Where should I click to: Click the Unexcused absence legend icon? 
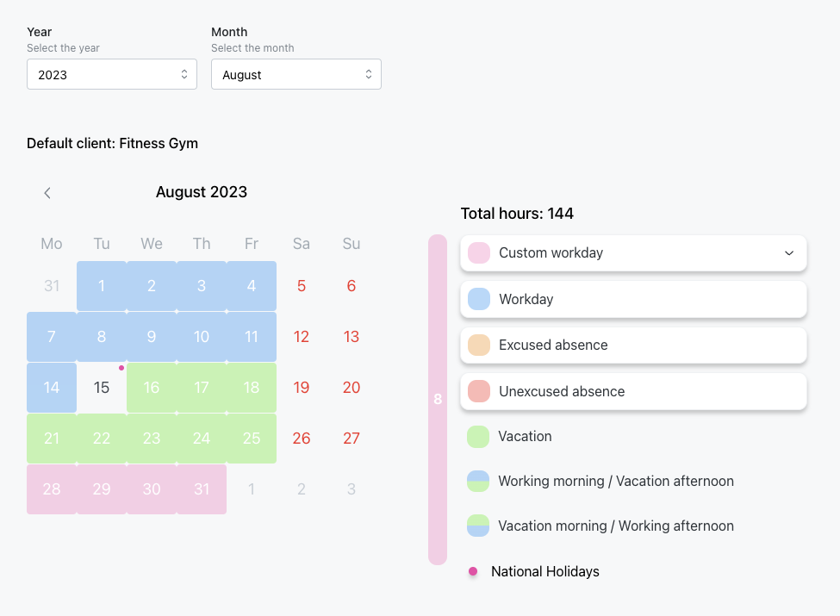click(x=478, y=390)
